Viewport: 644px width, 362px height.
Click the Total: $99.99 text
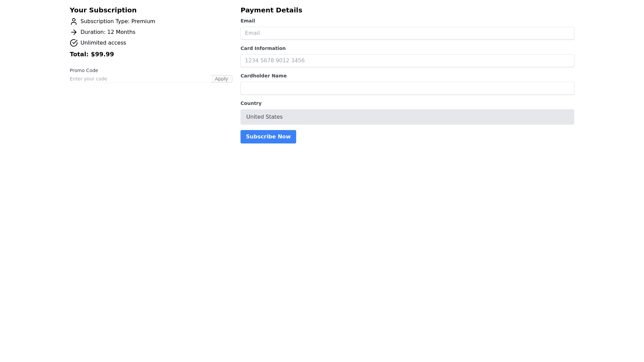pos(92,54)
